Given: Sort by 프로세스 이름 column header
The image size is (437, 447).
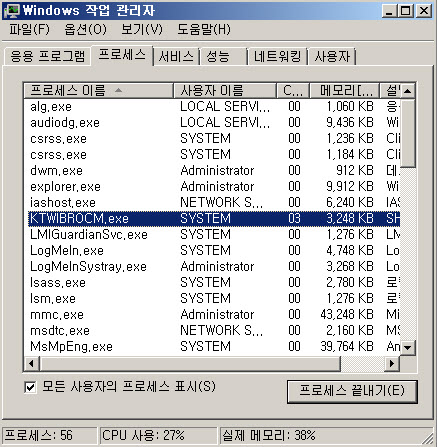Looking at the screenshot, I should 99,91.
